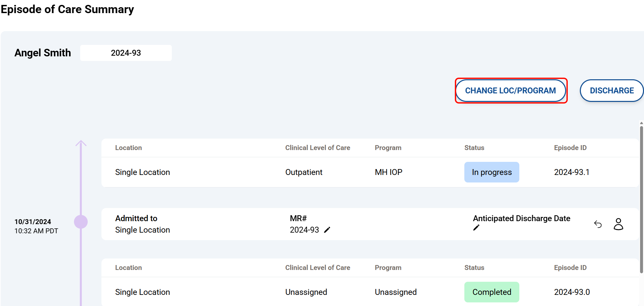Click the Angel Smith patient name
The width and height of the screenshot is (644, 306).
[43, 53]
